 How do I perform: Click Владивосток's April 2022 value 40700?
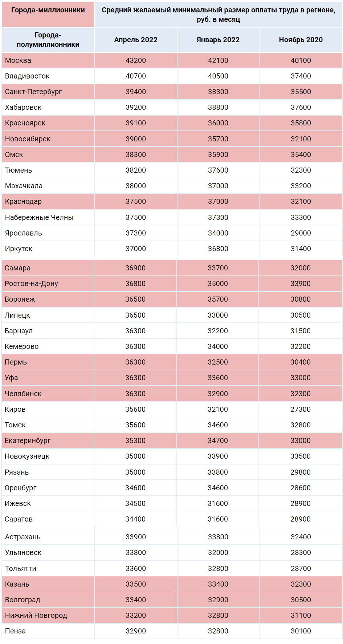point(136,76)
